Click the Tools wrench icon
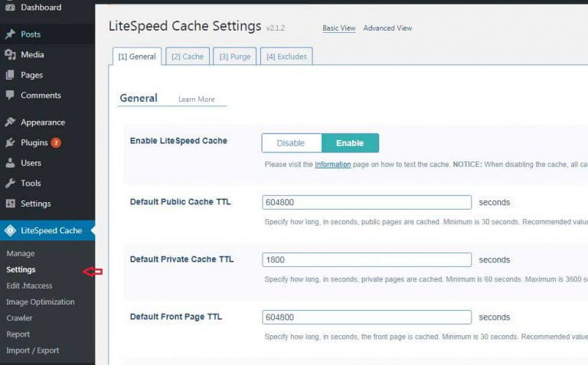 click(10, 184)
